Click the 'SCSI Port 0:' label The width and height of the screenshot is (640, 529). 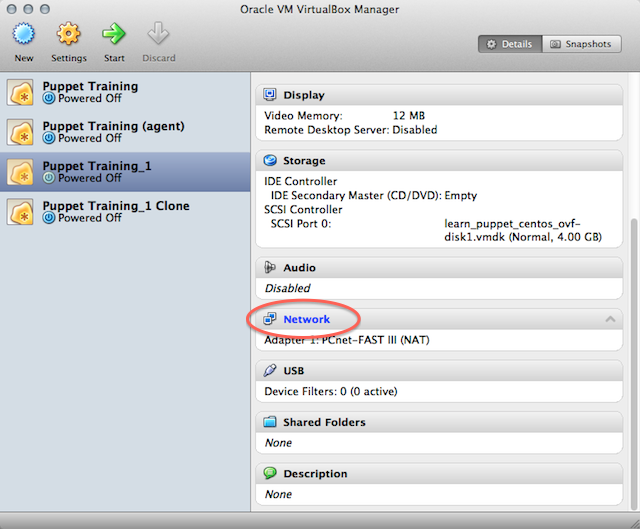(301, 224)
